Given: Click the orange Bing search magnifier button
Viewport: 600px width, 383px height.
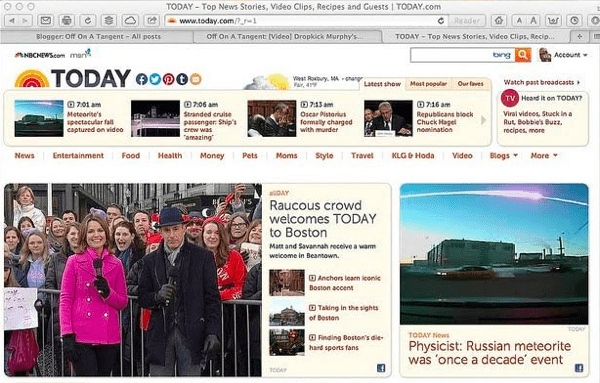Looking at the screenshot, I should click(x=523, y=55).
